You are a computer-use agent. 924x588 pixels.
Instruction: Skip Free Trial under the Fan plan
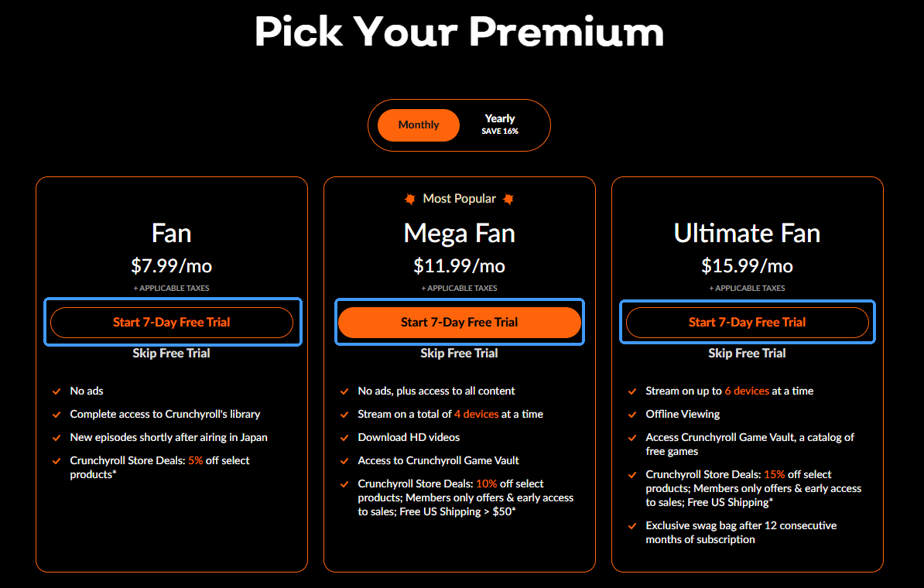tap(171, 353)
